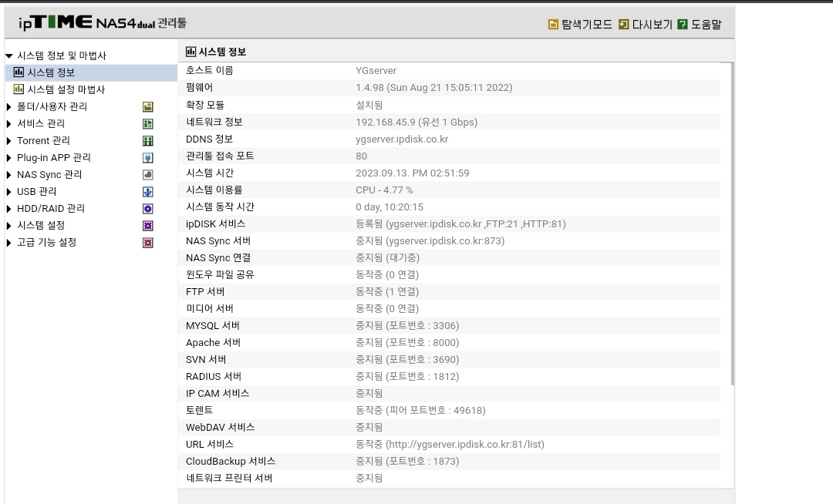Open 시스템 설정 마법사 in the sidebar
Image resolution: width=833 pixels, height=504 pixels.
tap(66, 89)
